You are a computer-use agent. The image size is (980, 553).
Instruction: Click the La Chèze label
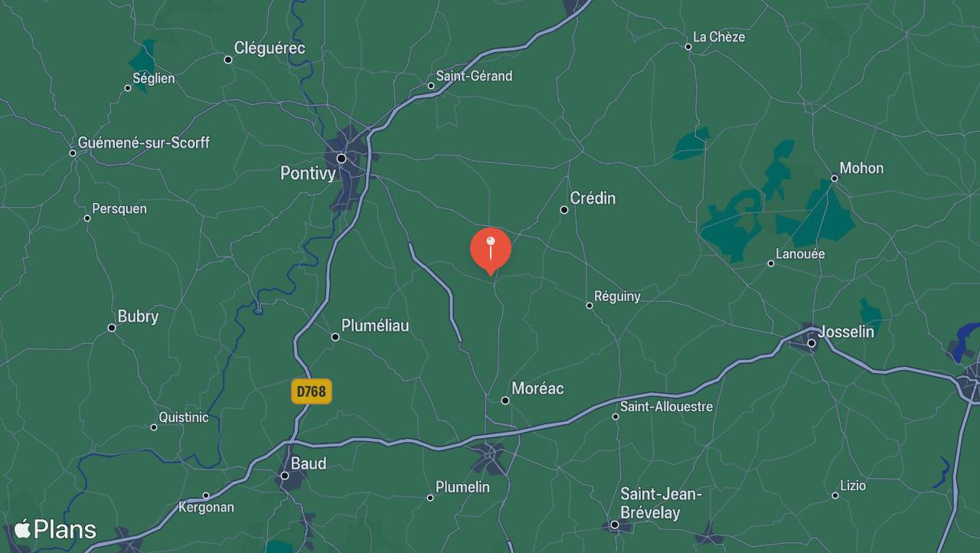719,37
